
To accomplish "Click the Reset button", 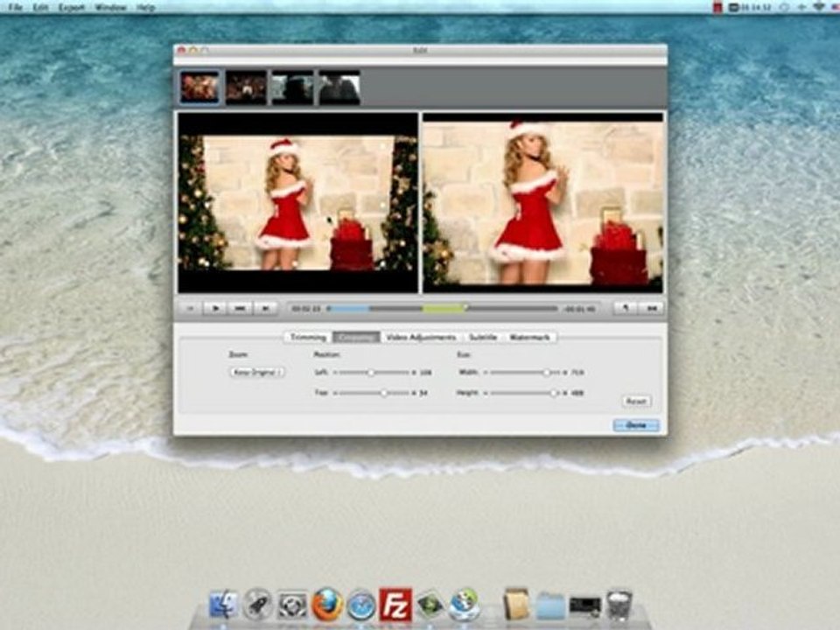I will click(636, 402).
